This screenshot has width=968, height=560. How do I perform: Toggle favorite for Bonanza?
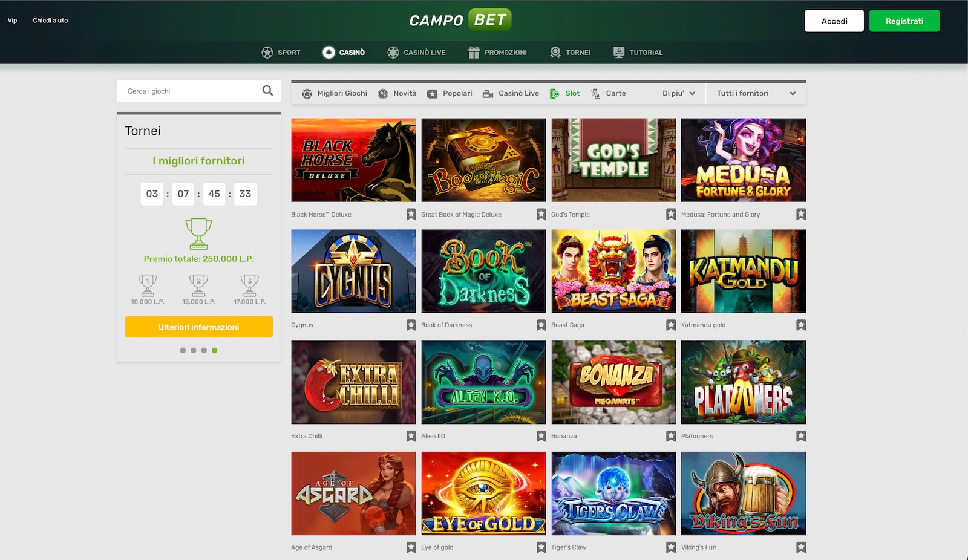(x=671, y=435)
